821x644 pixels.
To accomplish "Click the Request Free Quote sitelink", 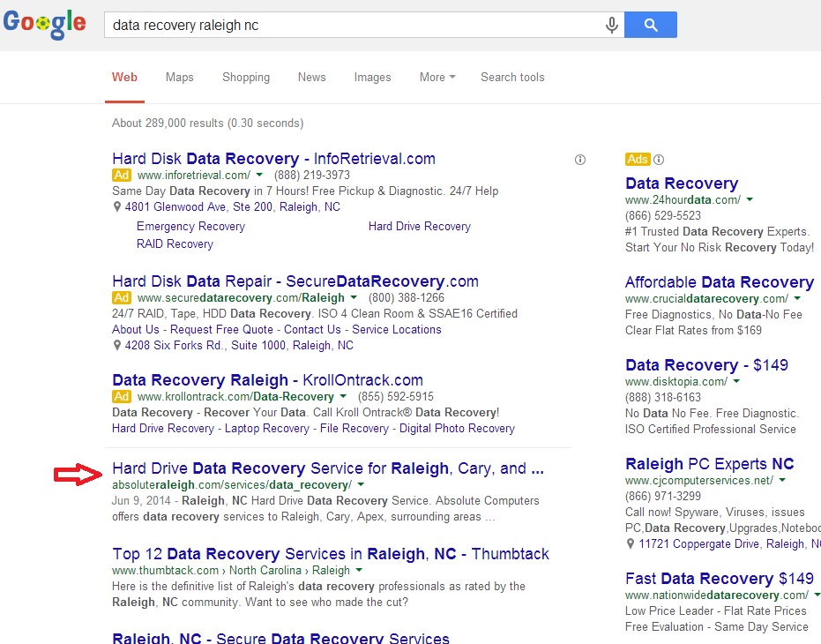I will [x=221, y=330].
